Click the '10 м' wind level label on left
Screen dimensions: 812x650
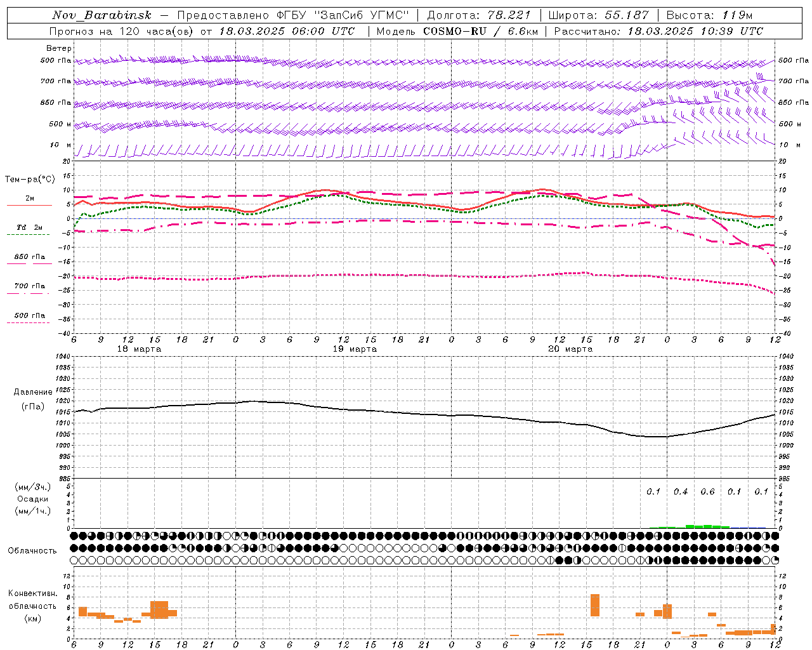pyautogui.click(x=61, y=145)
